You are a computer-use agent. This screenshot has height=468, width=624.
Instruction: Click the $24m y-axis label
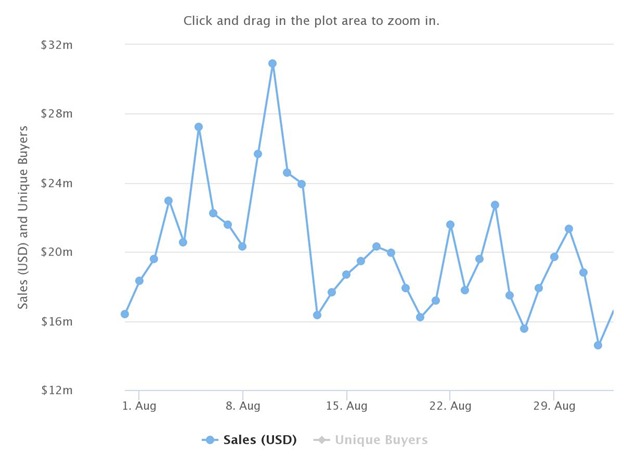click(57, 183)
